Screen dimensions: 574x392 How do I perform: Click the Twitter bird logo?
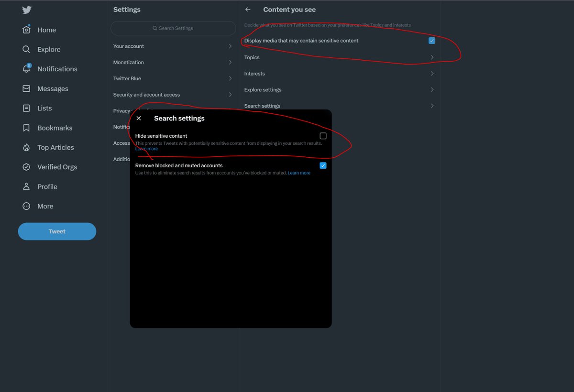[x=26, y=10]
